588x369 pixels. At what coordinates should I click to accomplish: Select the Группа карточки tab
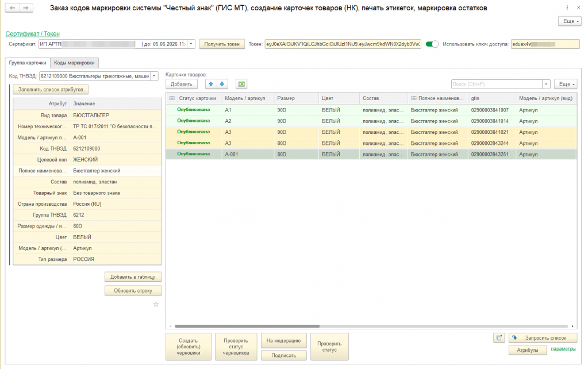point(28,63)
